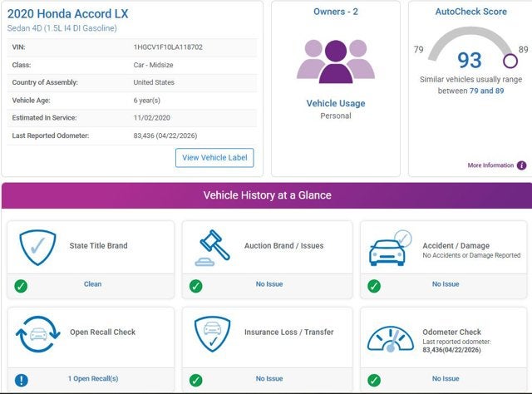
Task: Click the Accident / Damage car icon
Action: (390, 248)
